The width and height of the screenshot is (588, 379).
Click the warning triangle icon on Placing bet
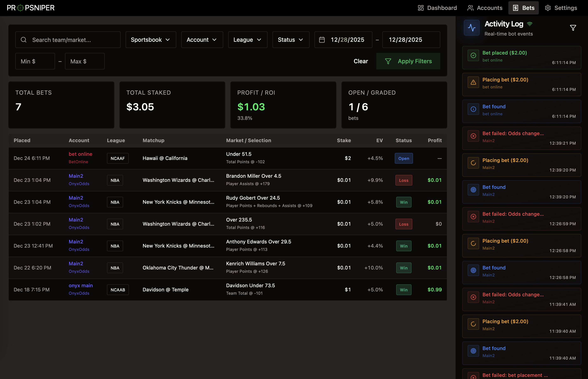(x=473, y=82)
